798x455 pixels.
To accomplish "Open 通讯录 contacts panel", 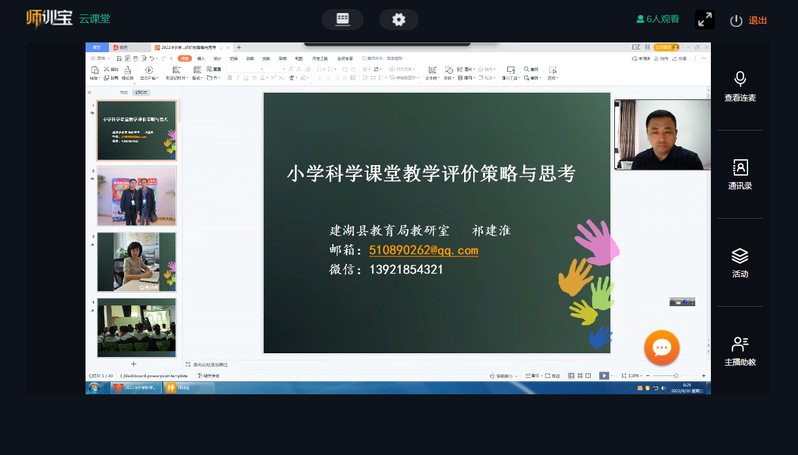I will [x=739, y=175].
